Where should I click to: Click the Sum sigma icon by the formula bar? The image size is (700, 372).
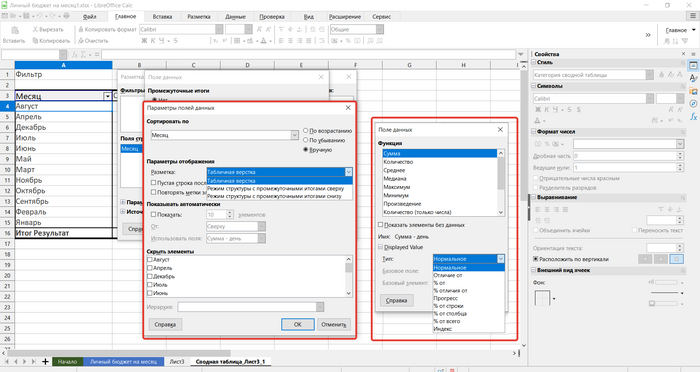[x=83, y=54]
